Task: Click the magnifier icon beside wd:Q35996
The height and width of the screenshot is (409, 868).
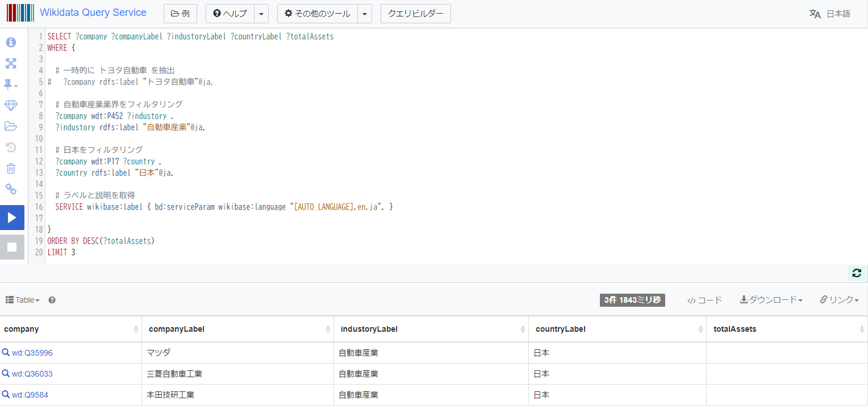Action: coord(6,353)
